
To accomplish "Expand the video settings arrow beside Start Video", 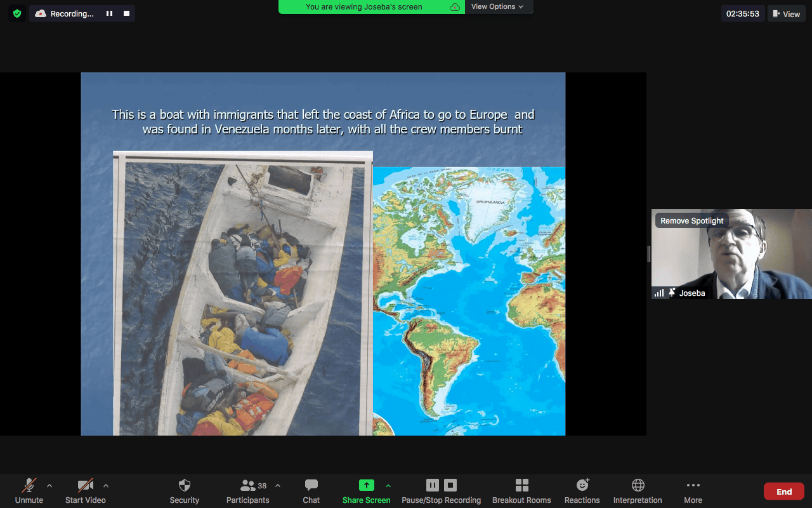I will click(106, 486).
